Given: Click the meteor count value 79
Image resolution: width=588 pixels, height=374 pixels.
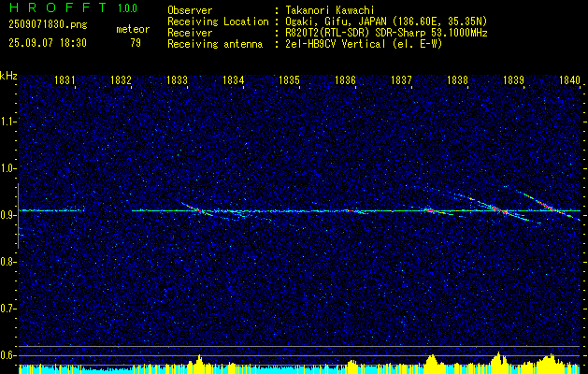Looking at the screenshot, I should point(136,43).
